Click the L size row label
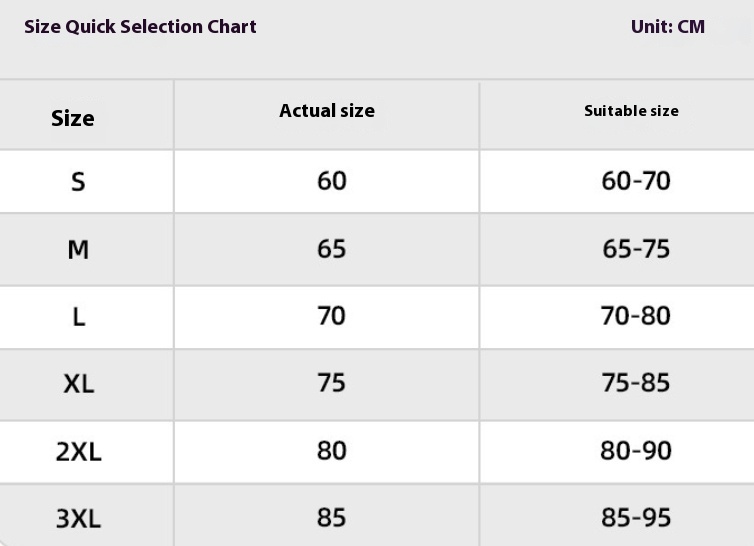The image size is (754, 546). [x=78, y=317]
